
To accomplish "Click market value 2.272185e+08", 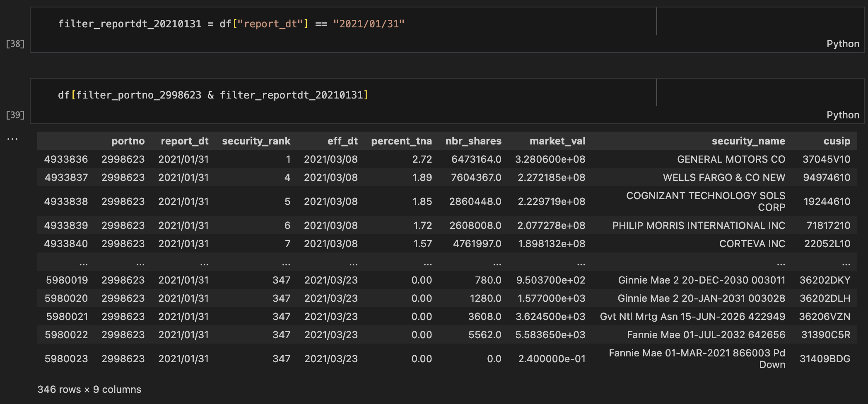I will tap(551, 178).
